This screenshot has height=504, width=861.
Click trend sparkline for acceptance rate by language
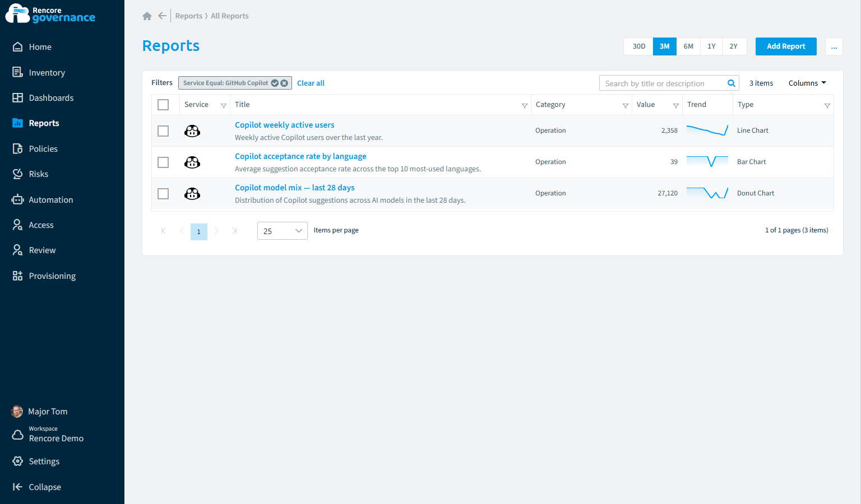point(707,162)
